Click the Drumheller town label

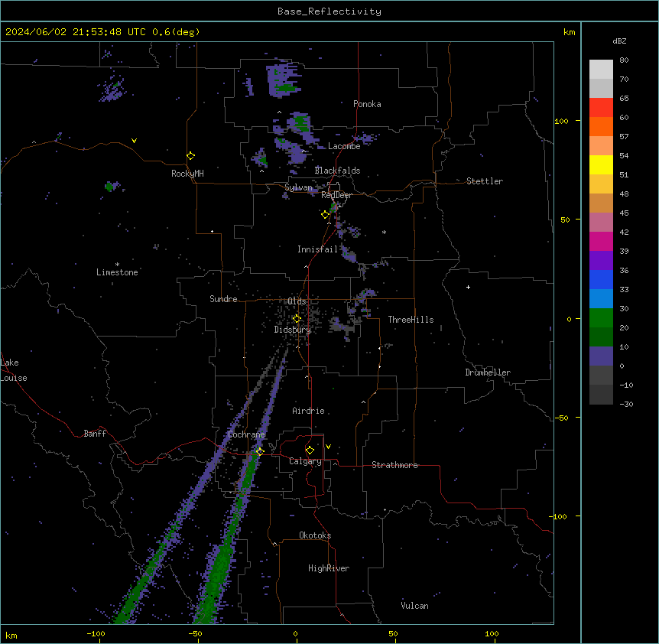[488, 372]
